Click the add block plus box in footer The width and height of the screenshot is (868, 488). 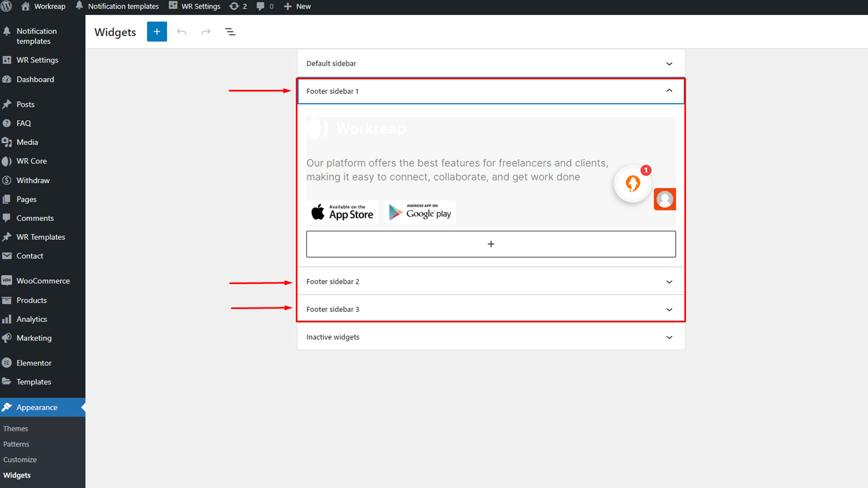pyautogui.click(x=491, y=244)
